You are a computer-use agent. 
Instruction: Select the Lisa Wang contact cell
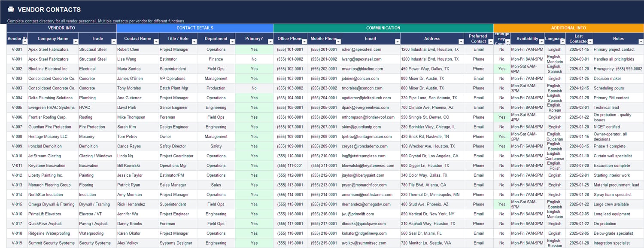[x=138, y=59]
